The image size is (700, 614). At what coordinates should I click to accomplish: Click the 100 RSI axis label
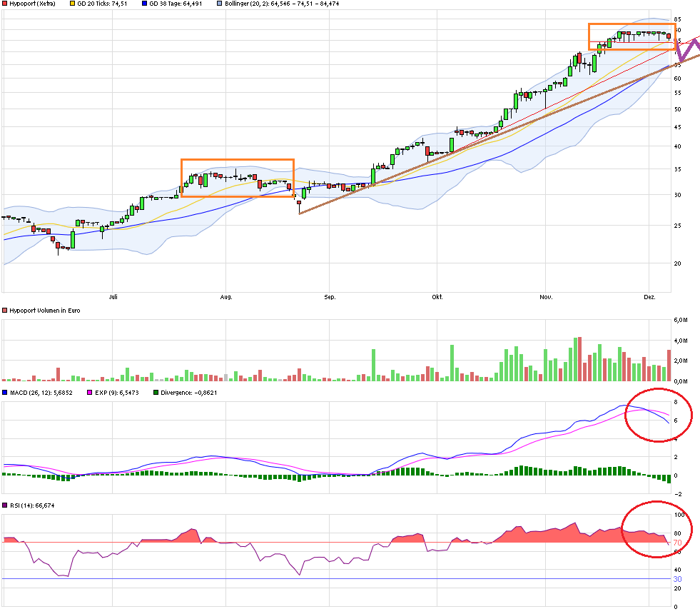coord(679,515)
